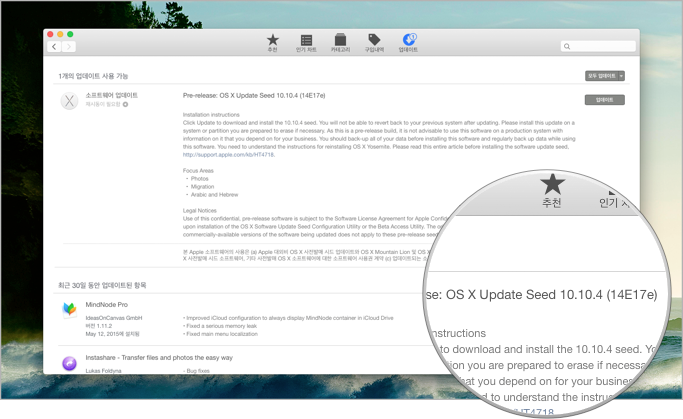Click the 'Bug fixes' note under Instashare

[x=198, y=371]
